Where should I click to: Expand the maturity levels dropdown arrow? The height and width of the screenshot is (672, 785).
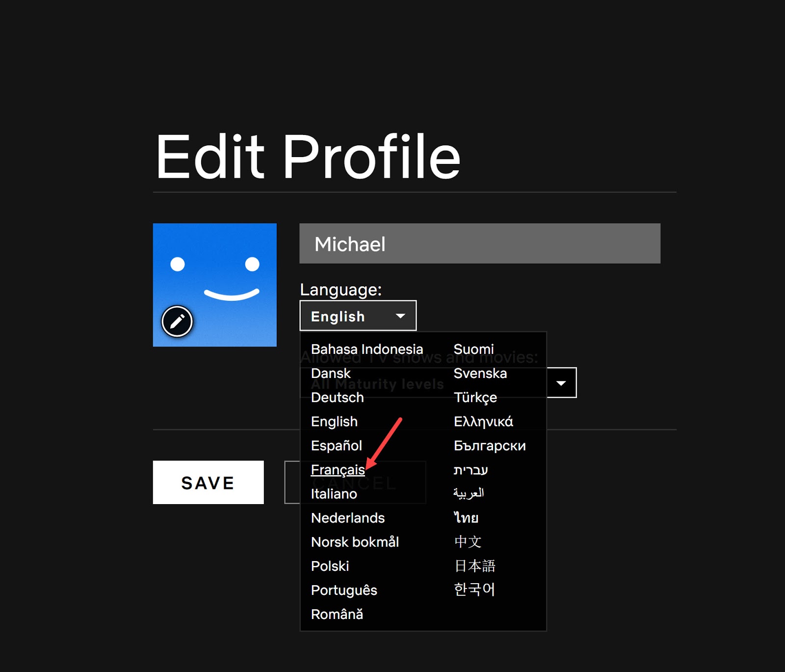click(x=561, y=383)
